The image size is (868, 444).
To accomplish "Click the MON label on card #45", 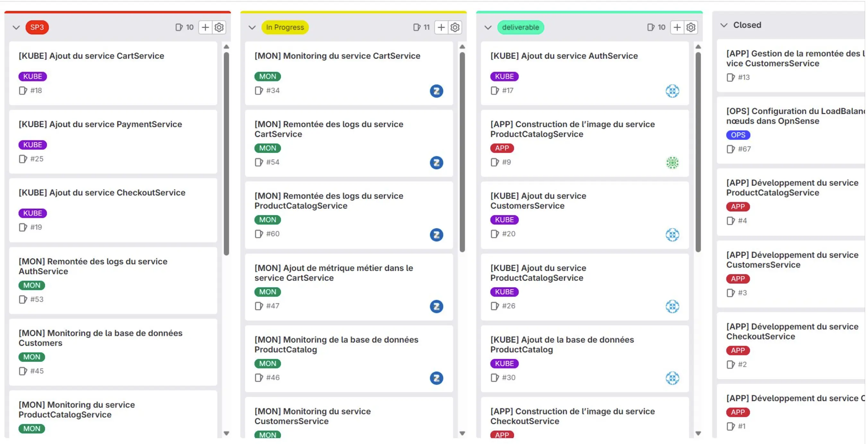I will pyautogui.click(x=31, y=357).
